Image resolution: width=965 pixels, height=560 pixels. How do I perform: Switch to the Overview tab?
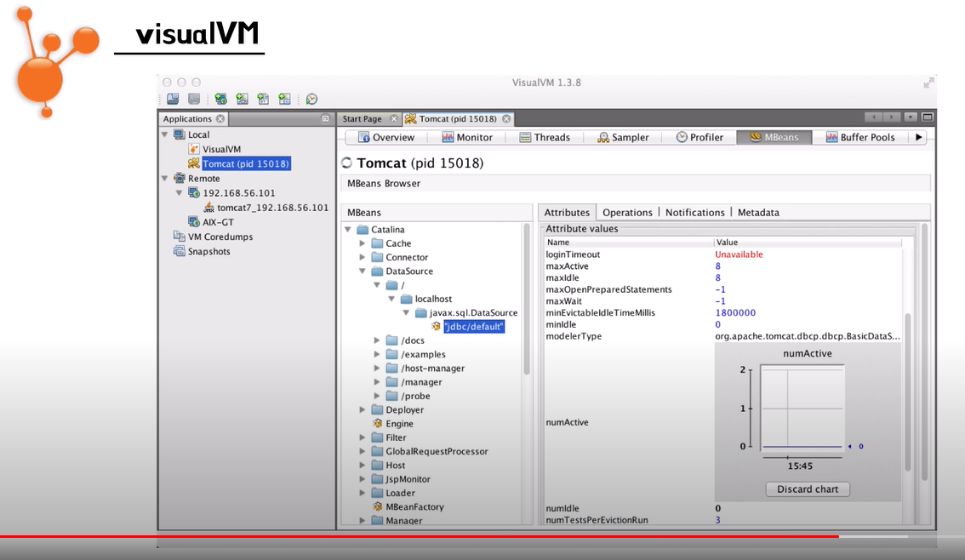click(x=386, y=137)
